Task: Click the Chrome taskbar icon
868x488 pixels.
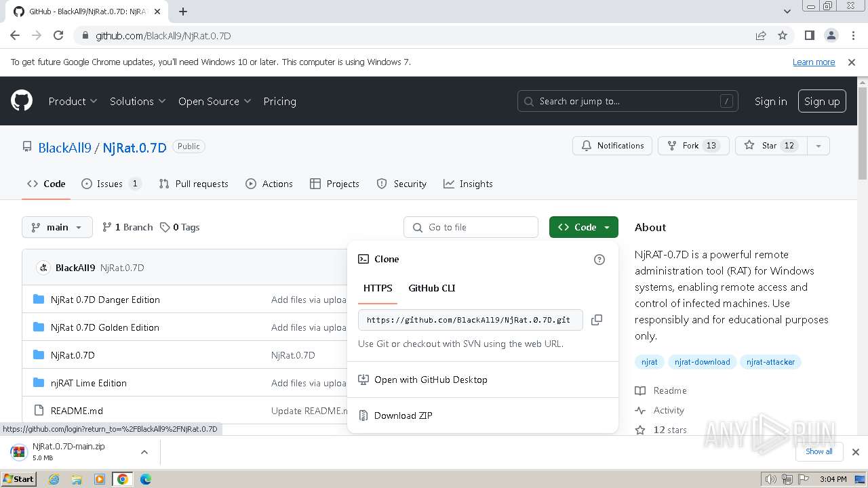Action: pyautogui.click(x=123, y=479)
